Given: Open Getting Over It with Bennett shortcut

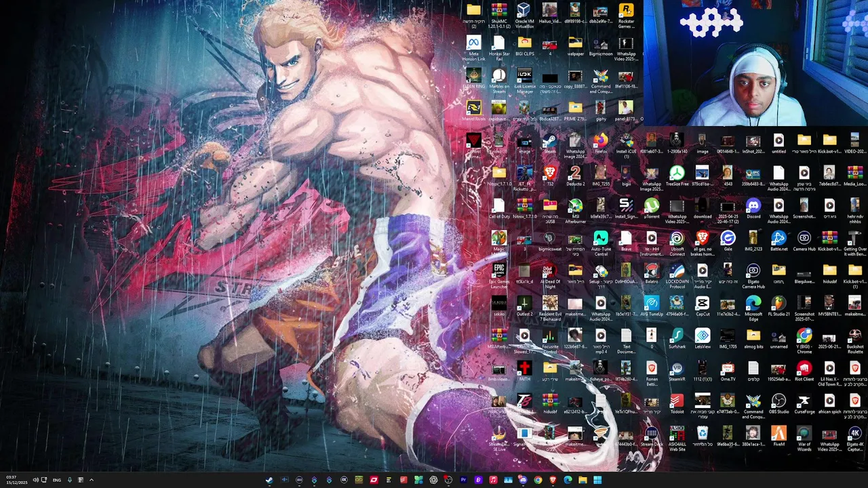Looking at the screenshot, I should click(x=855, y=243).
